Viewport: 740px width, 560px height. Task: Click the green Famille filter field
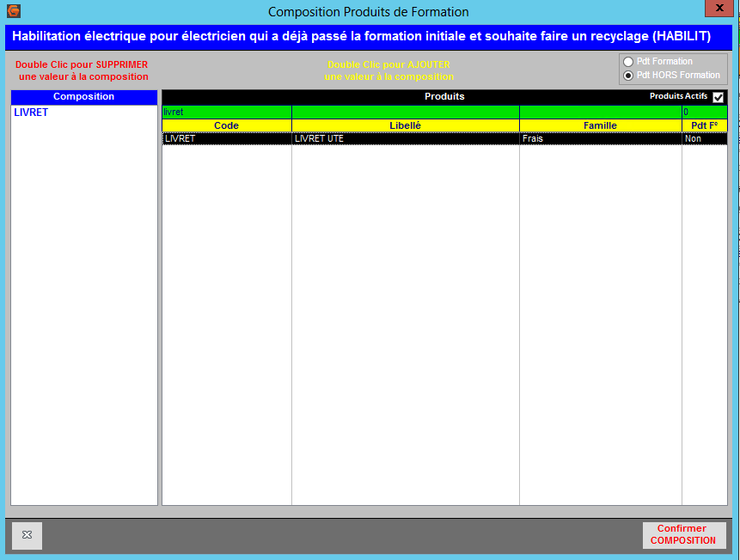click(x=600, y=112)
